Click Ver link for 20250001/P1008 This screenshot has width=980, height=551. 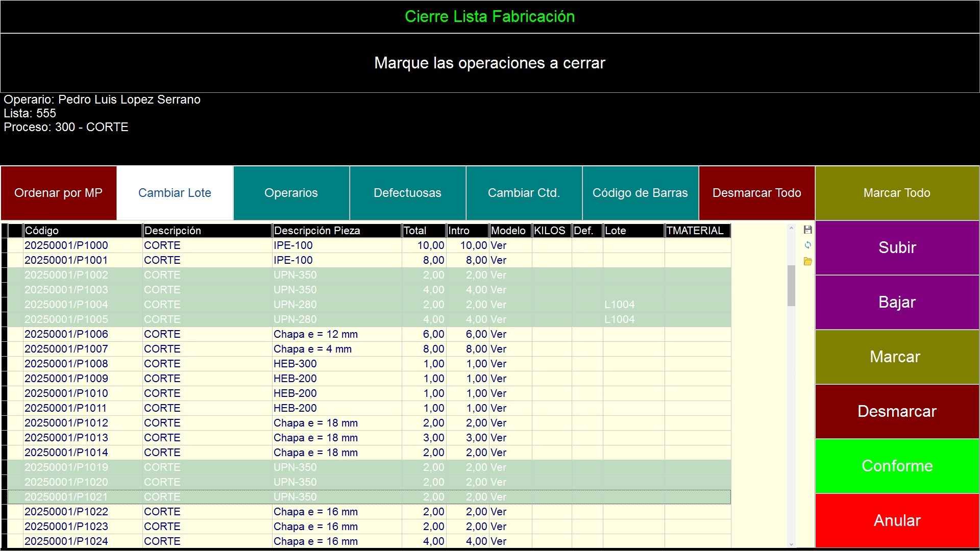498,364
